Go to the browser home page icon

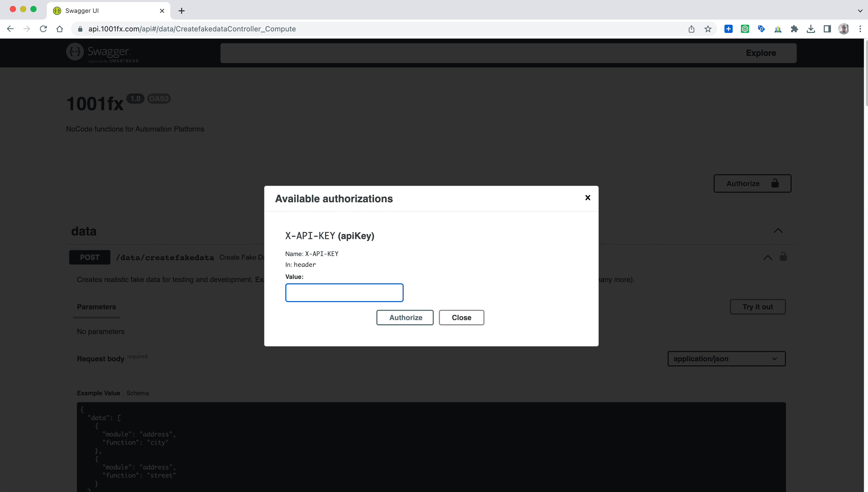click(60, 29)
